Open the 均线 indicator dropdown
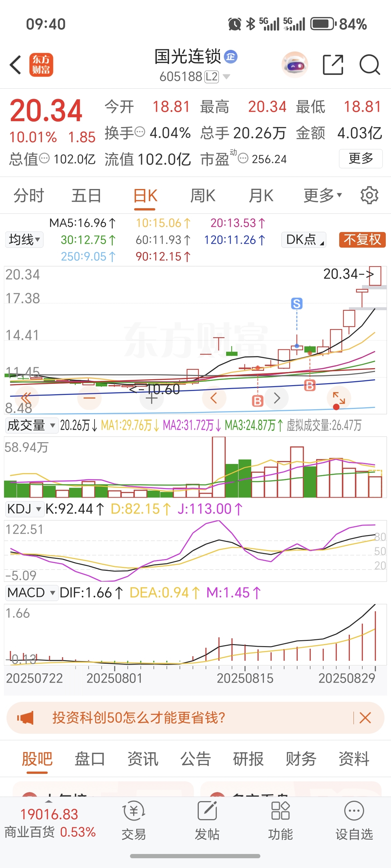Viewport: 391px width, 868px height. pyautogui.click(x=24, y=239)
